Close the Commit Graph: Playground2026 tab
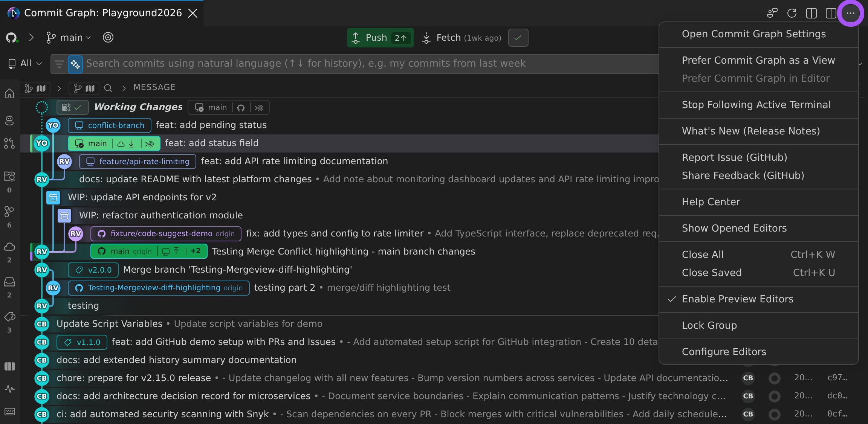This screenshot has width=868, height=424. [193, 13]
